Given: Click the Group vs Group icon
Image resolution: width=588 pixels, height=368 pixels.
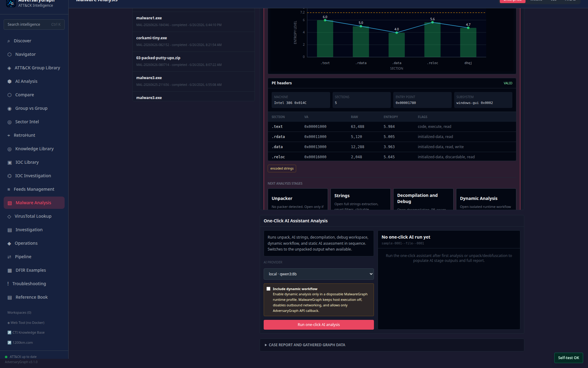Looking at the screenshot, I should pyautogui.click(x=9, y=109).
